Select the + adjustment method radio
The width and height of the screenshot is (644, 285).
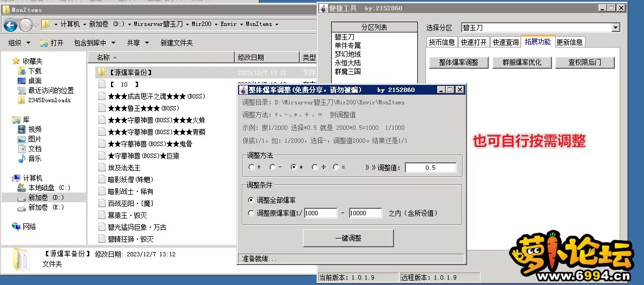[252, 167]
